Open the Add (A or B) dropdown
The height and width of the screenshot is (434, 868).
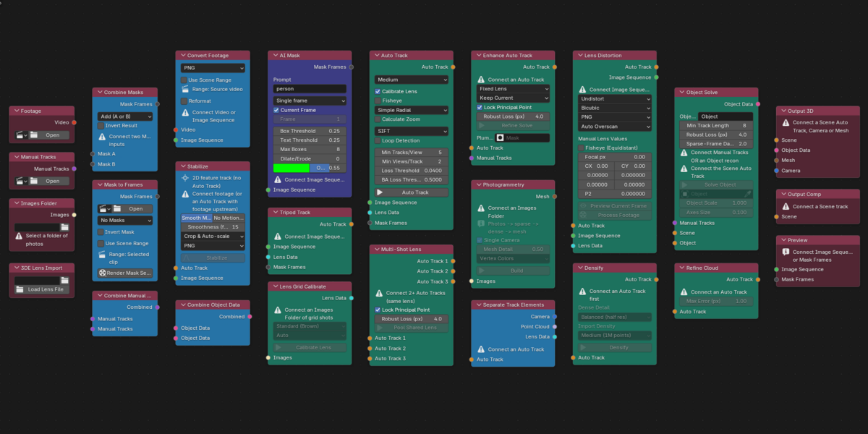coord(125,116)
